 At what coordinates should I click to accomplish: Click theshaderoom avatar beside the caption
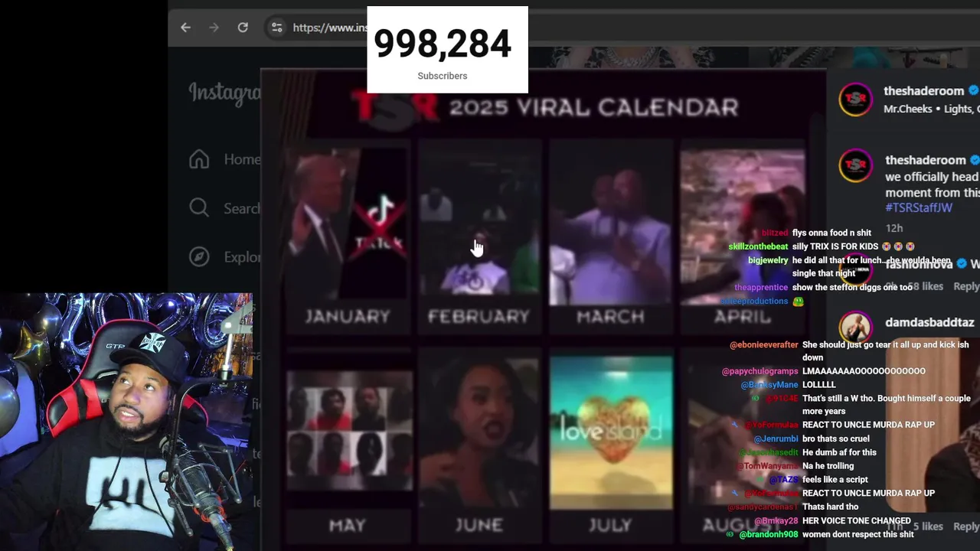click(x=855, y=165)
